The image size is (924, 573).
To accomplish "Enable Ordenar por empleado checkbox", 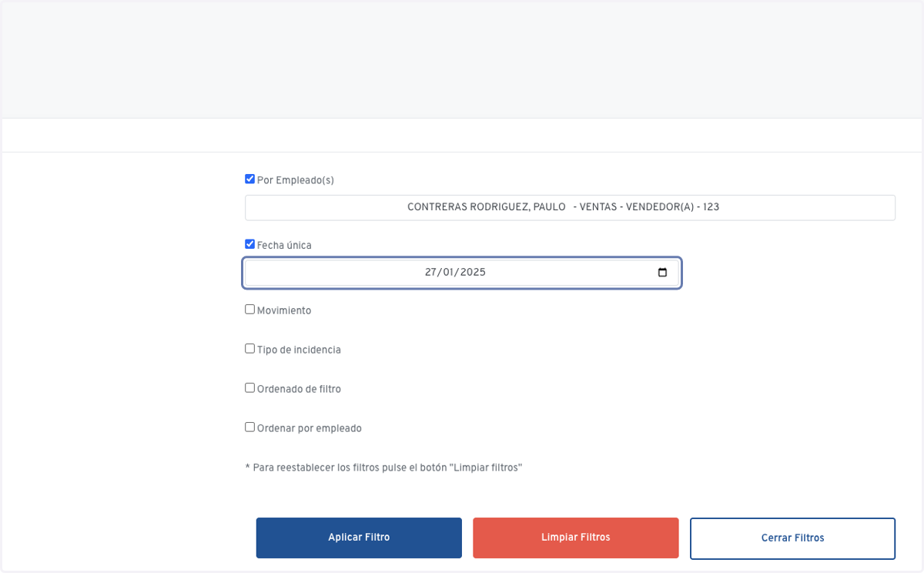I will point(249,427).
